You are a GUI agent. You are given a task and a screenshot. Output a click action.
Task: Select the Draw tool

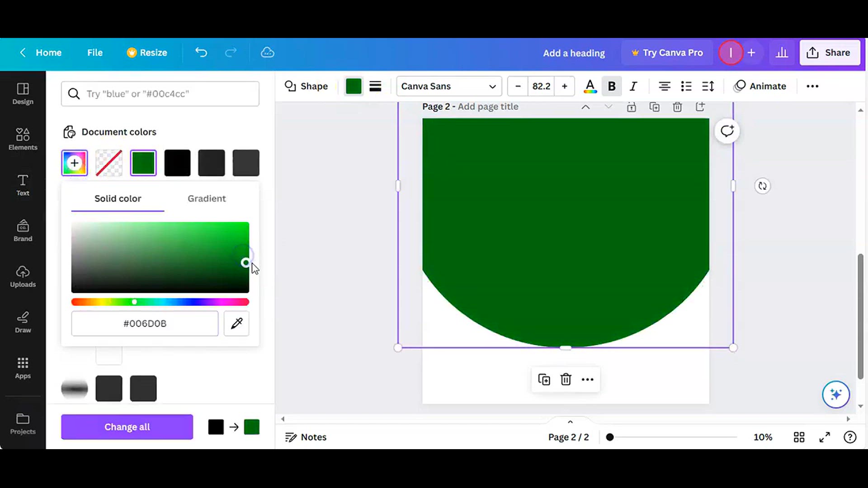click(23, 322)
